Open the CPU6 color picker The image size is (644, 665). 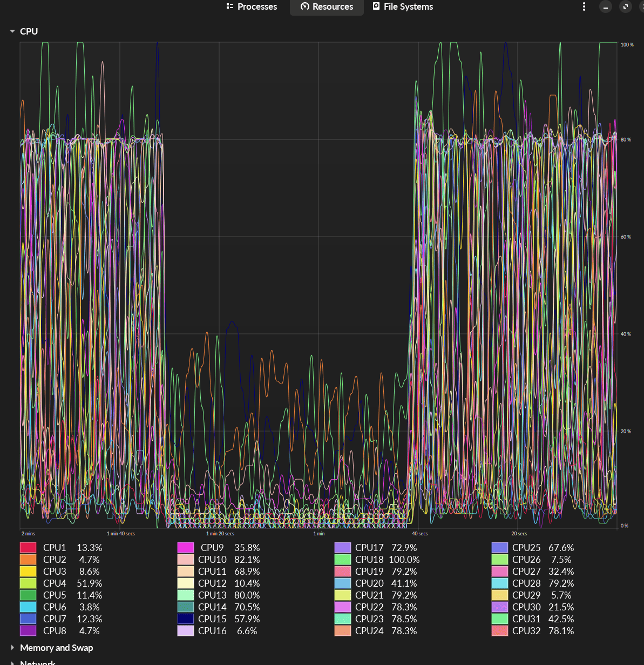pyautogui.click(x=28, y=607)
